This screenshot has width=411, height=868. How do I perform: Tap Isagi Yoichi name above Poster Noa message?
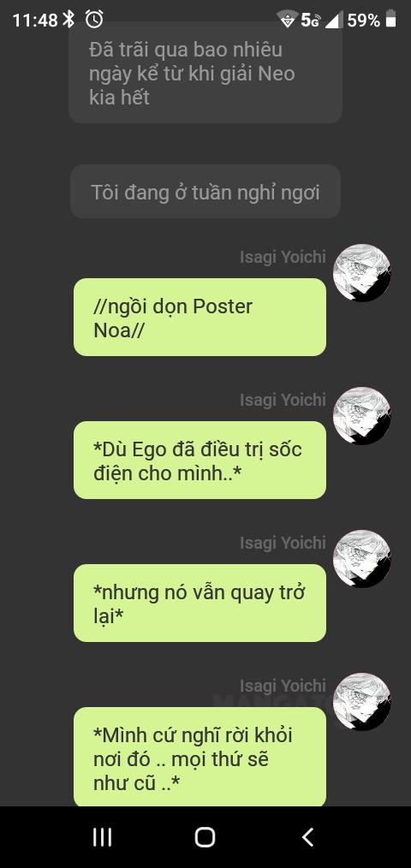point(283,257)
